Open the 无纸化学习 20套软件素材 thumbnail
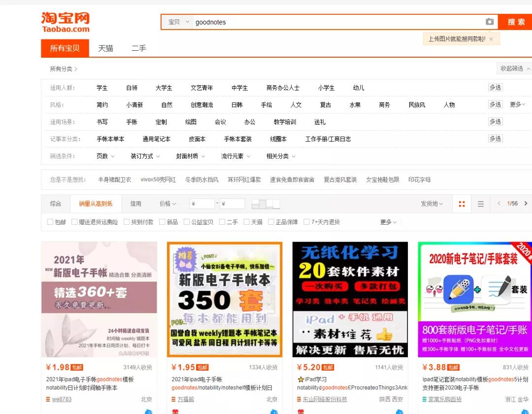The image size is (532, 414). tap(350, 299)
